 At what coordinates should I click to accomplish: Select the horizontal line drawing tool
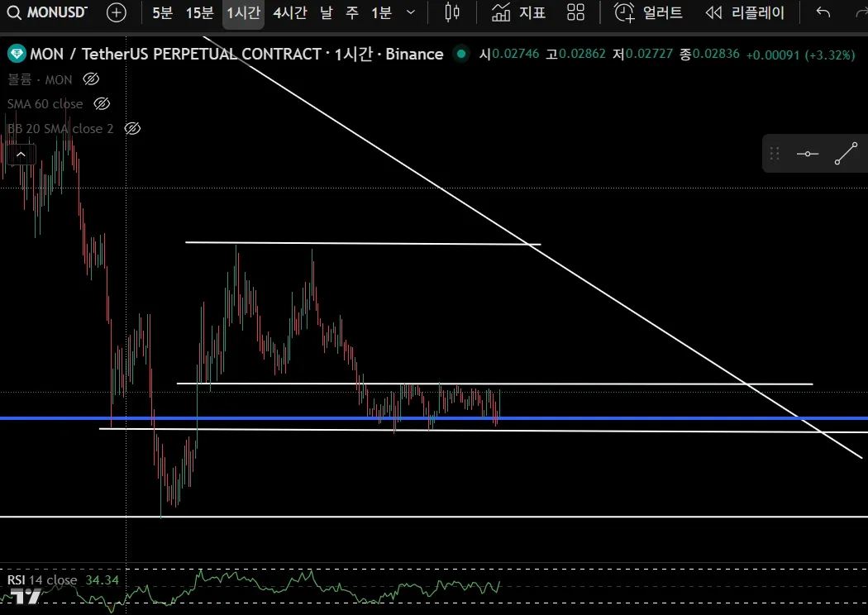tap(807, 154)
